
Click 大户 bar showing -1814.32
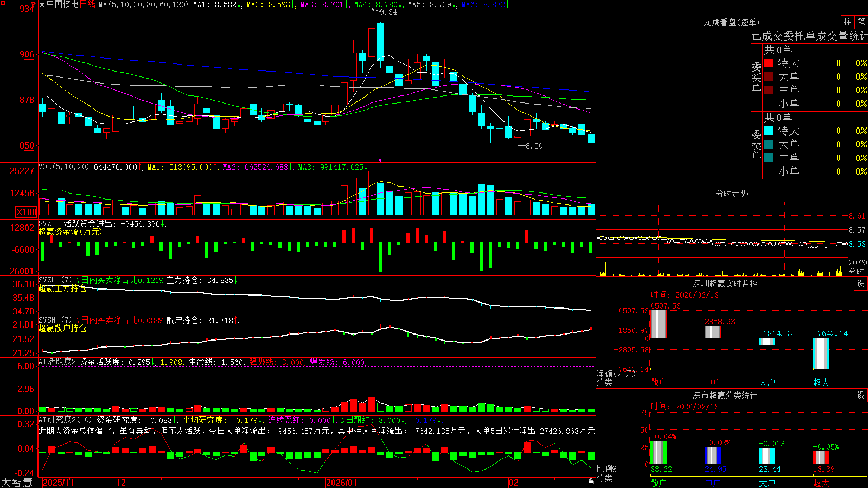(x=767, y=342)
